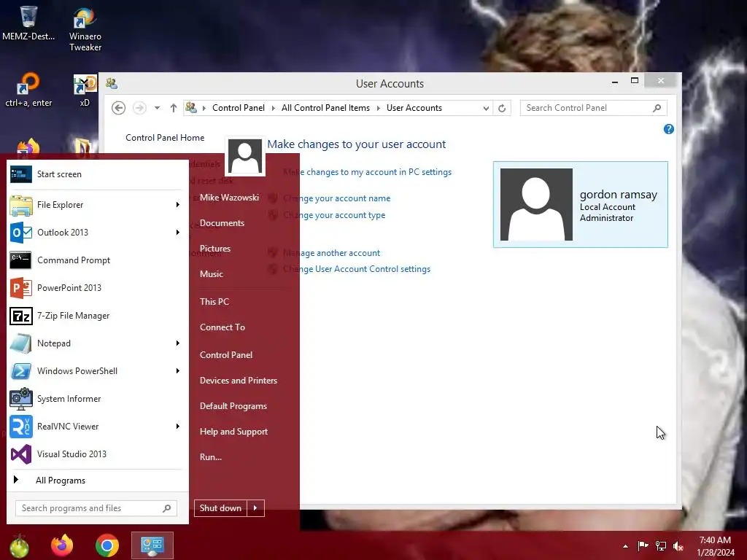
Task: Go to Control Panel Home
Action: (165, 138)
